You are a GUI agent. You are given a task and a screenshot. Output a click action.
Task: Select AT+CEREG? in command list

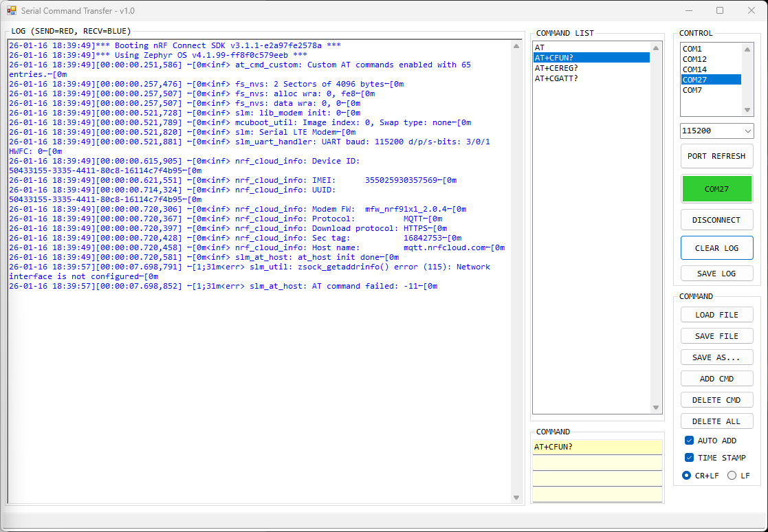pos(556,68)
